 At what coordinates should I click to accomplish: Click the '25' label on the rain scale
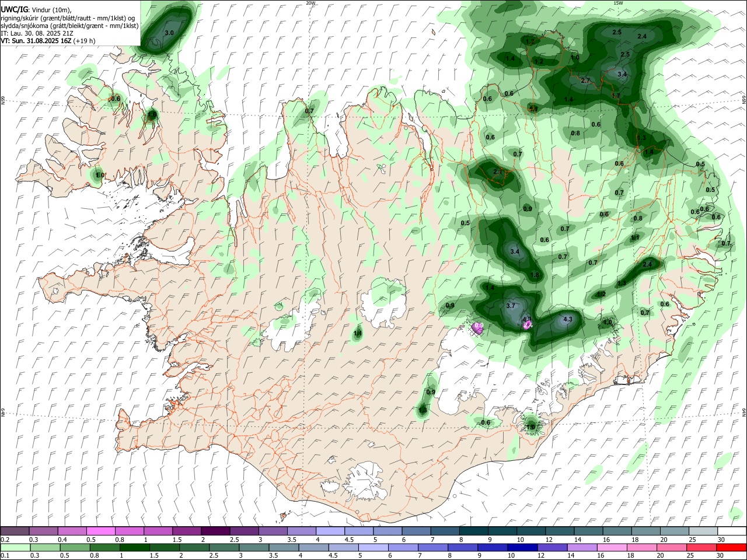[691, 556]
